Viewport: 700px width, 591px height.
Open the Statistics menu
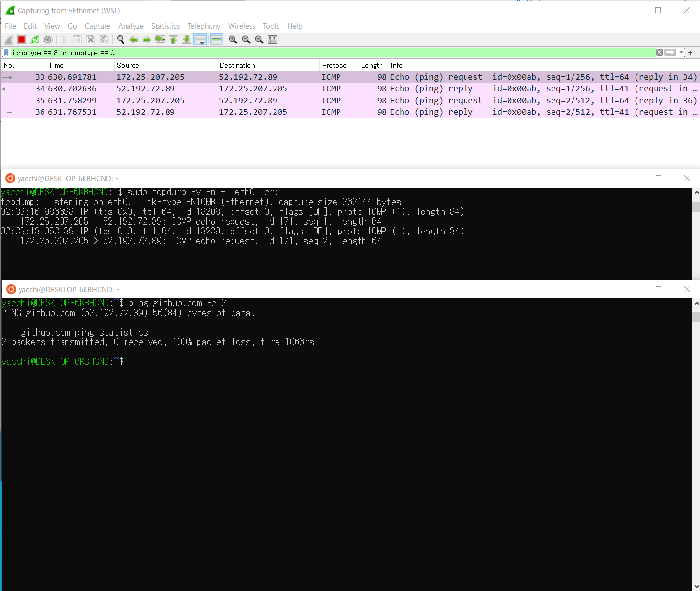point(165,26)
